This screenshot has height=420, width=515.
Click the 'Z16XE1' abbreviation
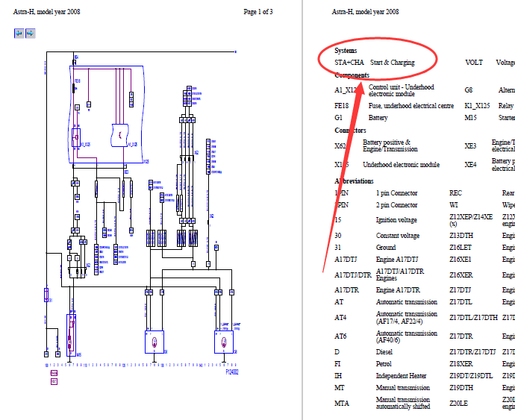click(461, 260)
